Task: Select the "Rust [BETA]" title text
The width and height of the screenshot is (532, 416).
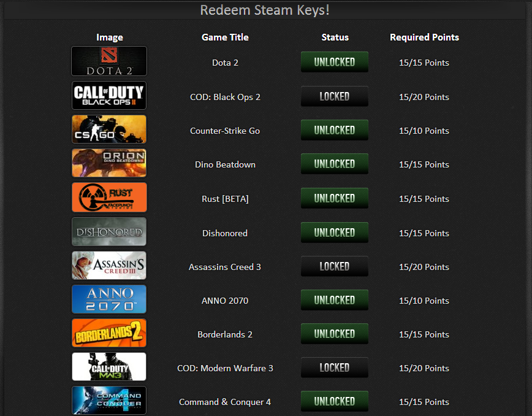Action: (x=225, y=199)
